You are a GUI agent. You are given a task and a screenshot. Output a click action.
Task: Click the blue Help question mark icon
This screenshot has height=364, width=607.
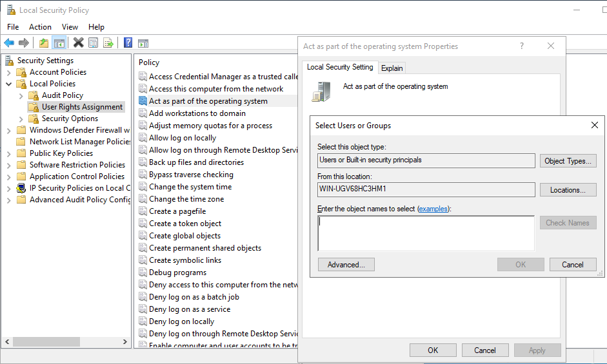tap(128, 43)
